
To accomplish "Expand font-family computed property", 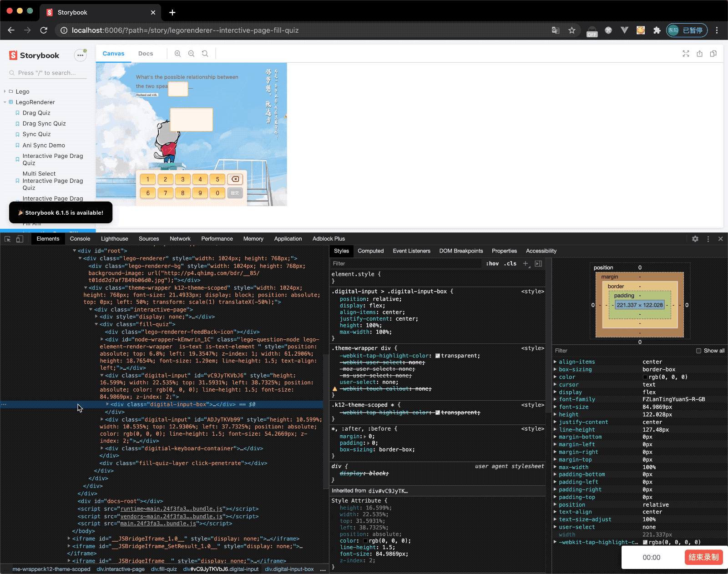I will click(555, 399).
